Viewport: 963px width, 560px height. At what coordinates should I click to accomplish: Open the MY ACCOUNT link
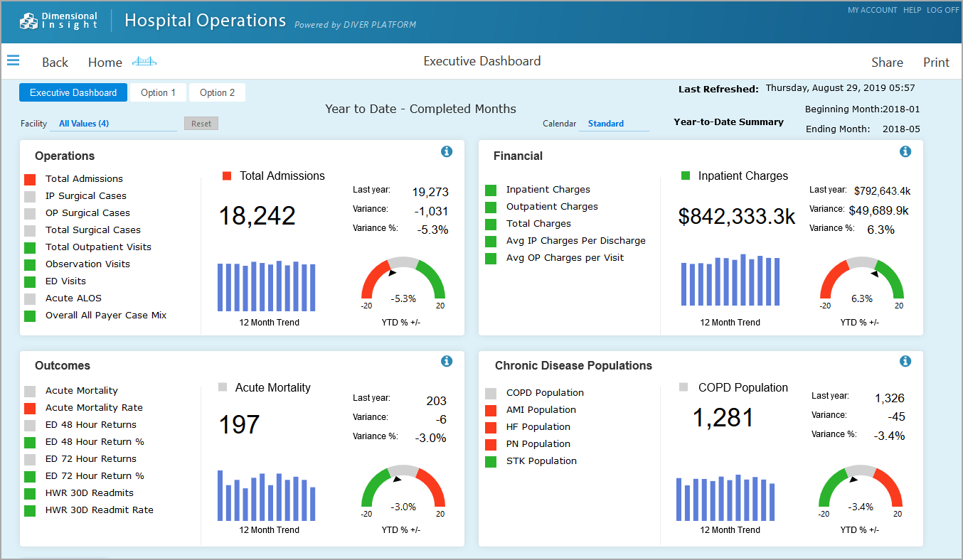[872, 10]
